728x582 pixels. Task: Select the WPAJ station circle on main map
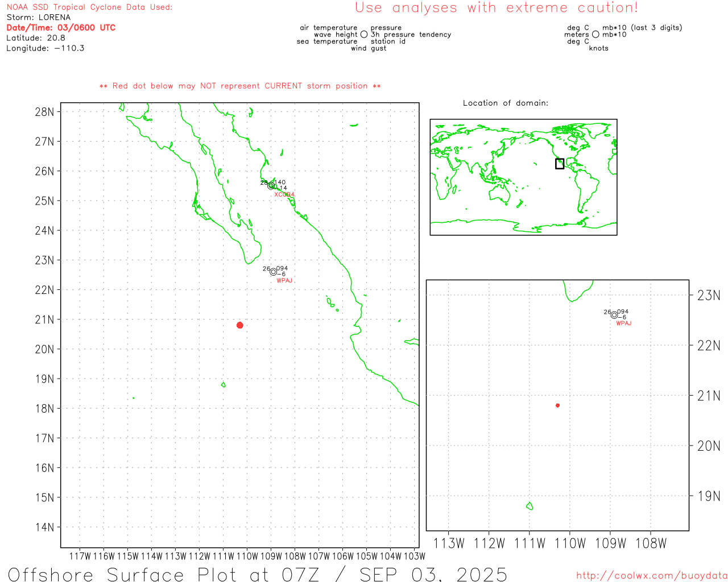[274, 272]
